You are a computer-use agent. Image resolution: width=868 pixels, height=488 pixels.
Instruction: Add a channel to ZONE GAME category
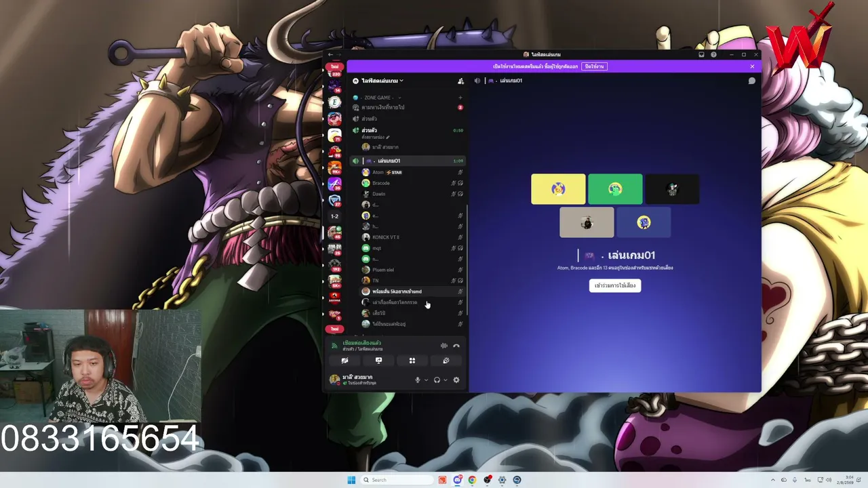(460, 98)
